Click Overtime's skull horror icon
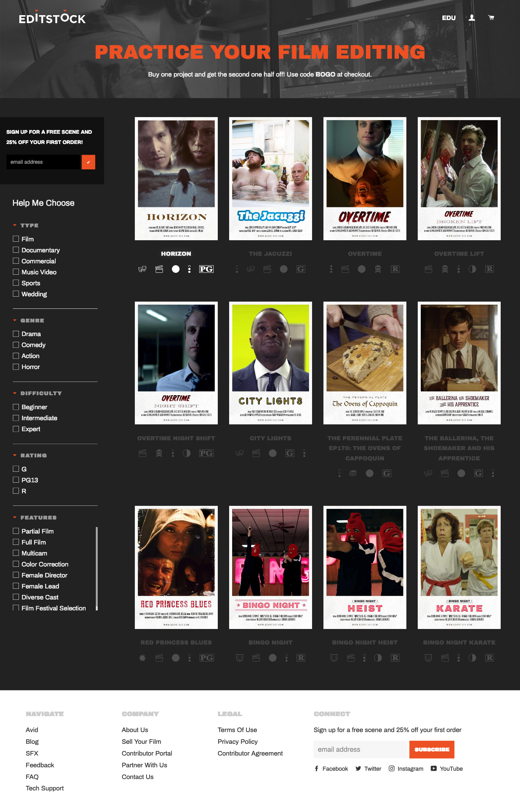Image resolution: width=520 pixels, height=812 pixels. [x=378, y=269]
